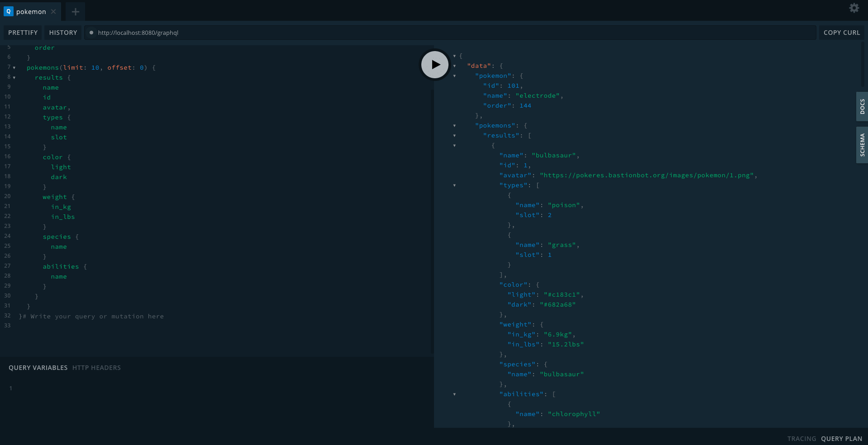Open the GraphQL Playground settings gear

point(854,8)
